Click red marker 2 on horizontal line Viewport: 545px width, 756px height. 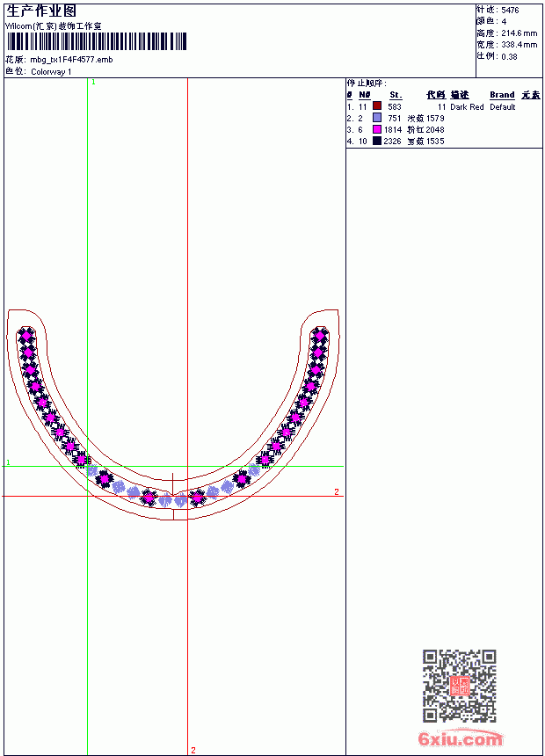coord(337,491)
